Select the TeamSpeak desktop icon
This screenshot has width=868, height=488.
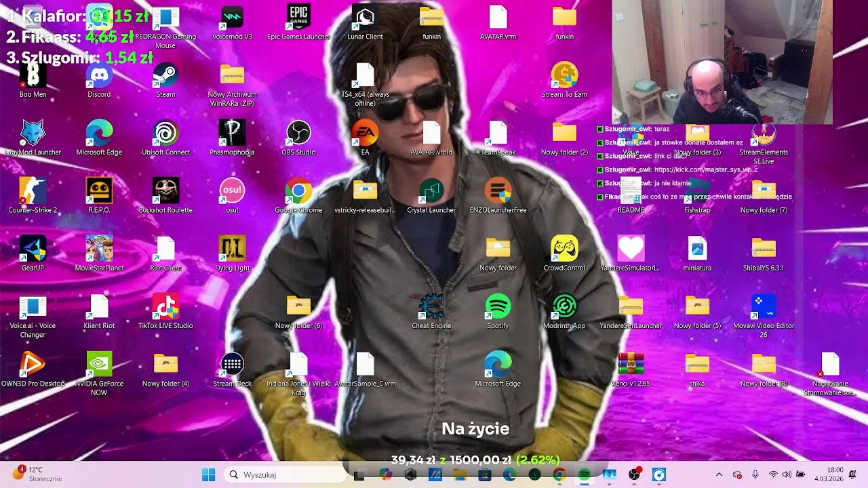click(x=498, y=139)
